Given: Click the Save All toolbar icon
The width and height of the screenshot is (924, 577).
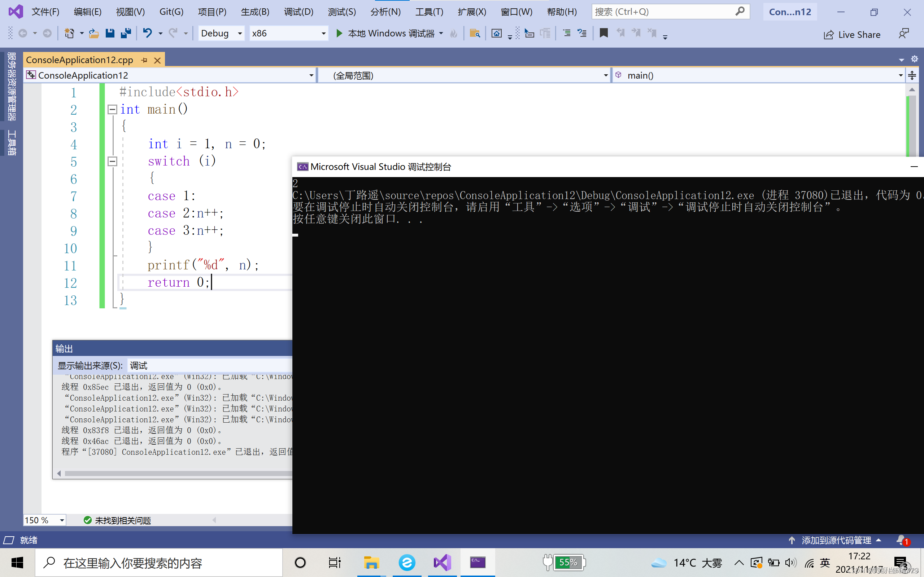Looking at the screenshot, I should pyautogui.click(x=126, y=34).
